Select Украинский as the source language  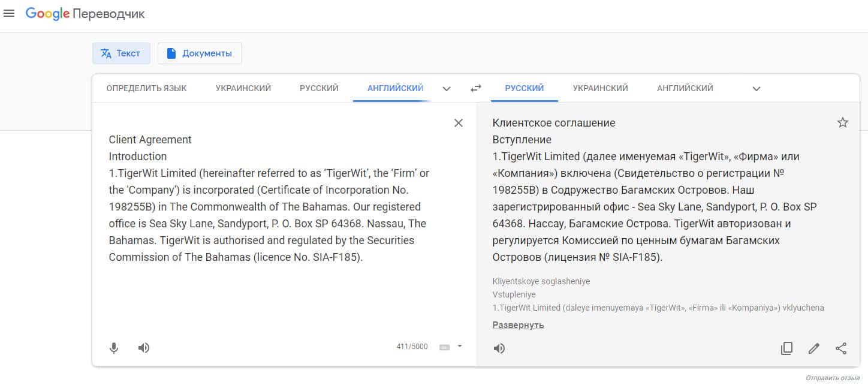(243, 88)
